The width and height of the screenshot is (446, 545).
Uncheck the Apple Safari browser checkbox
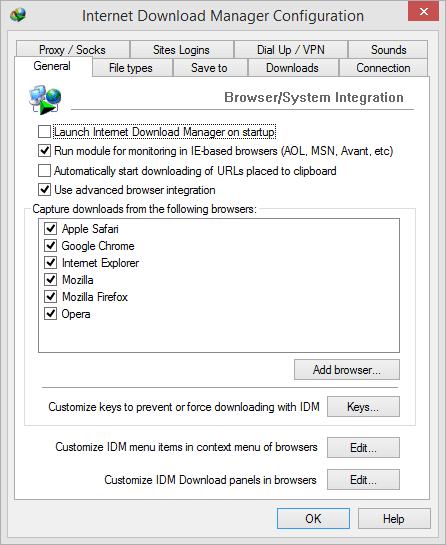coord(50,229)
